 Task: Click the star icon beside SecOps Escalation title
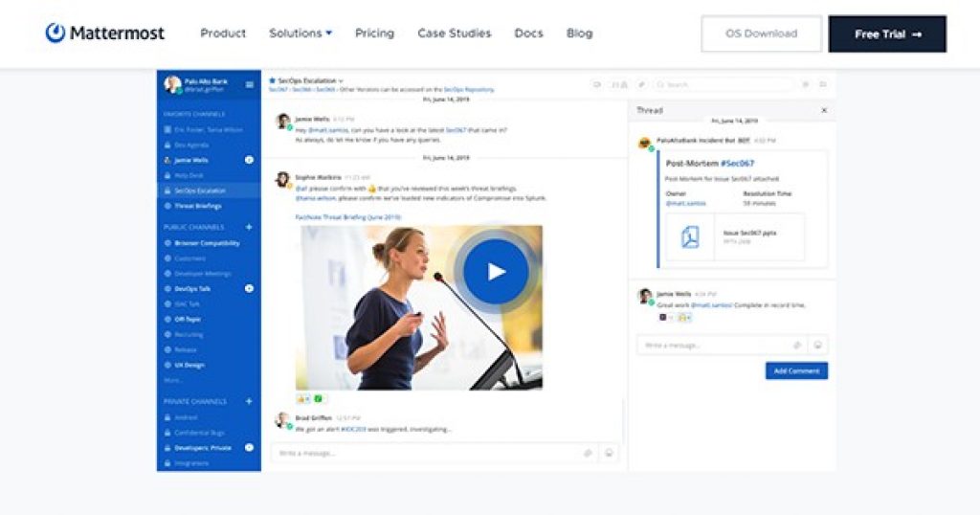(272, 80)
